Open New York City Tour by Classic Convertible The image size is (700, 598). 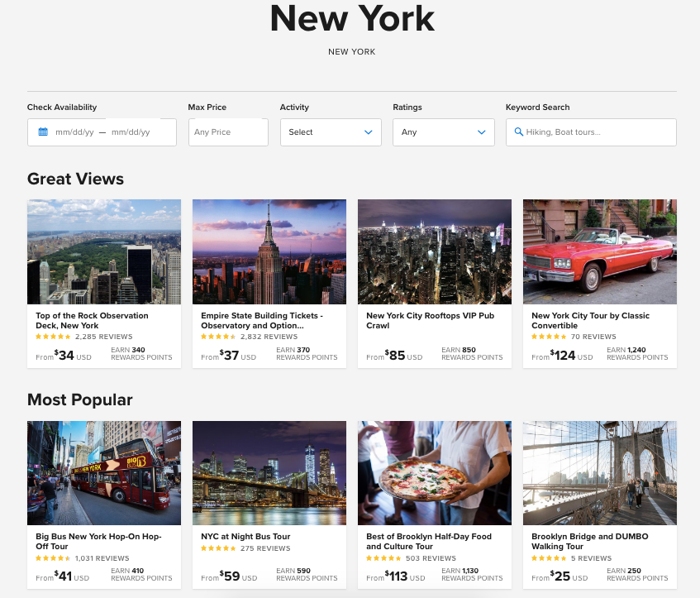(590, 320)
